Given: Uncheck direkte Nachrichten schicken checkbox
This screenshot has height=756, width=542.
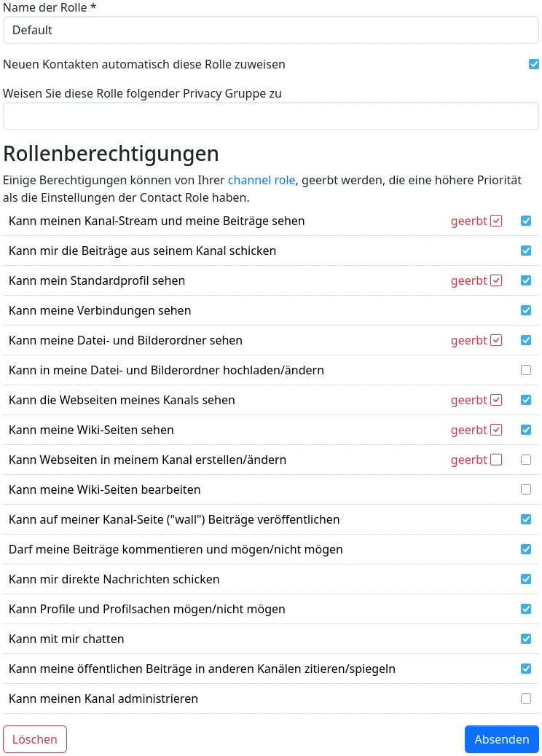Looking at the screenshot, I should [526, 579].
